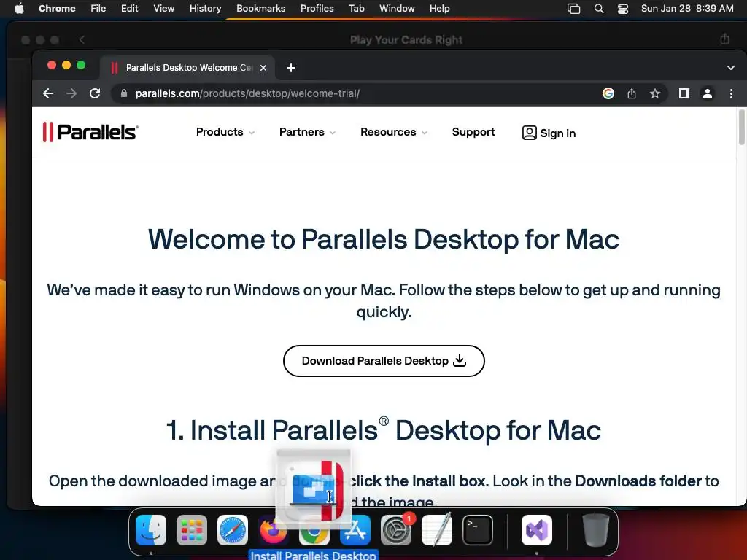
Task: Open Control Center in menu bar
Action: pos(623,8)
